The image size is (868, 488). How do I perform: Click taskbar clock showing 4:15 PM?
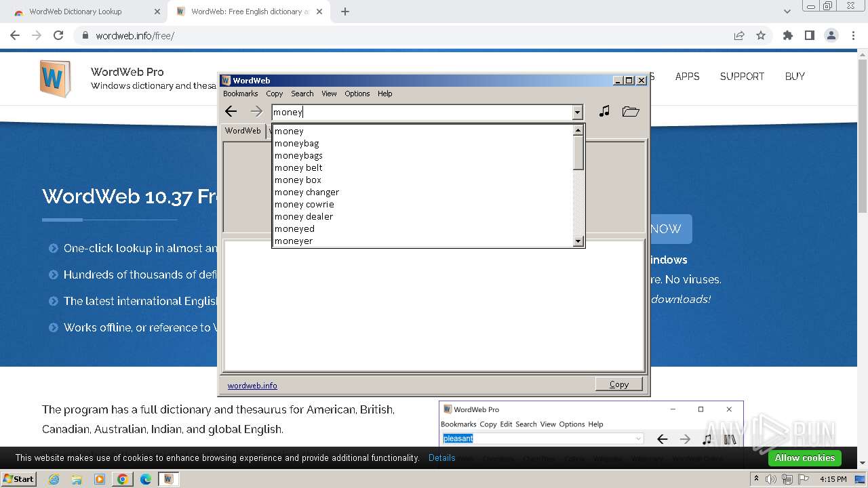coord(833,479)
